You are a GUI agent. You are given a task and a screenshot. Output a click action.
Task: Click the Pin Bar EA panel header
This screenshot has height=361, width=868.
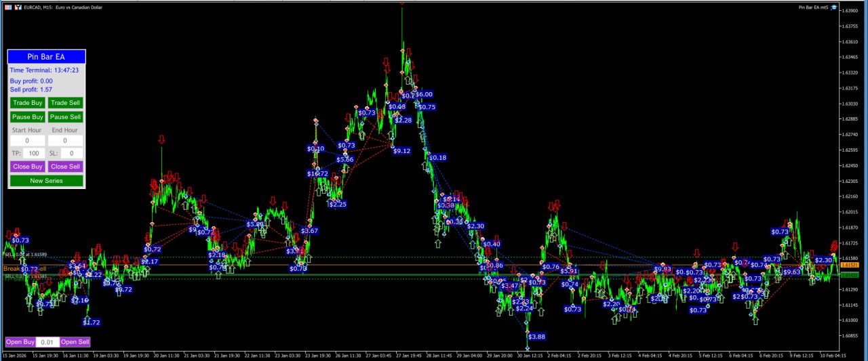pyautogui.click(x=47, y=57)
